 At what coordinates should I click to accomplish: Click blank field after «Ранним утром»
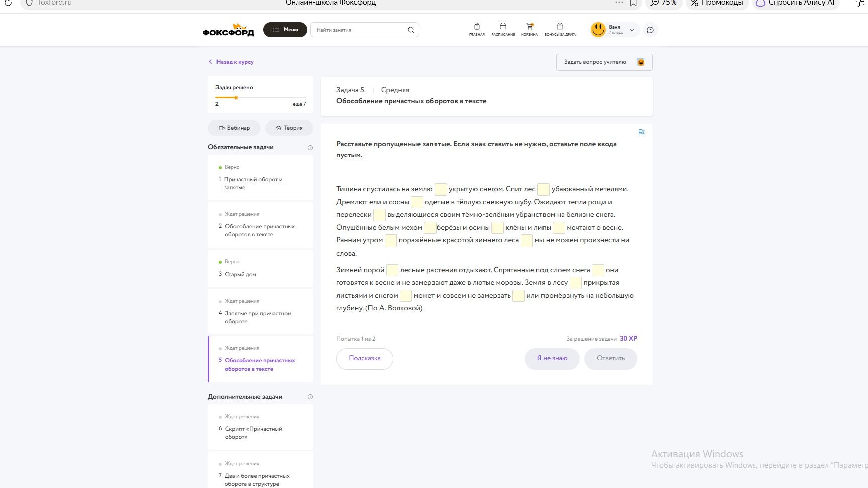(391, 240)
